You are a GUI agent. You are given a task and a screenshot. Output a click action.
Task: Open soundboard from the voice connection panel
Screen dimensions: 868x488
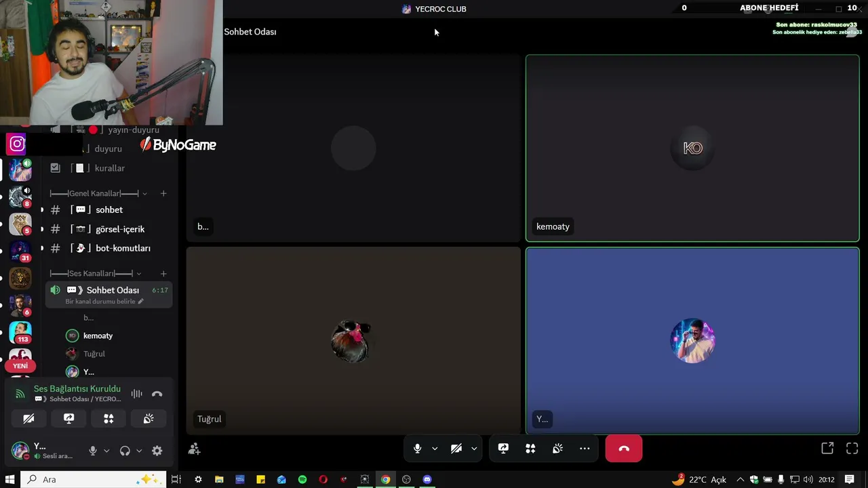point(149,419)
